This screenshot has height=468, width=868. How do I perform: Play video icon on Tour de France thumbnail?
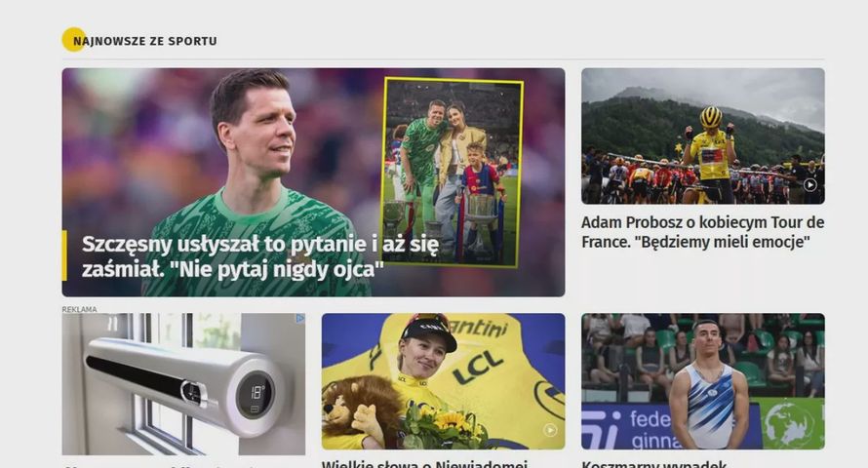(x=809, y=185)
